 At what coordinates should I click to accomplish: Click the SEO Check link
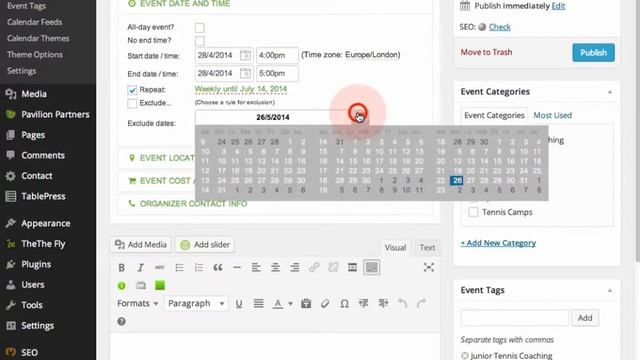[500, 27]
